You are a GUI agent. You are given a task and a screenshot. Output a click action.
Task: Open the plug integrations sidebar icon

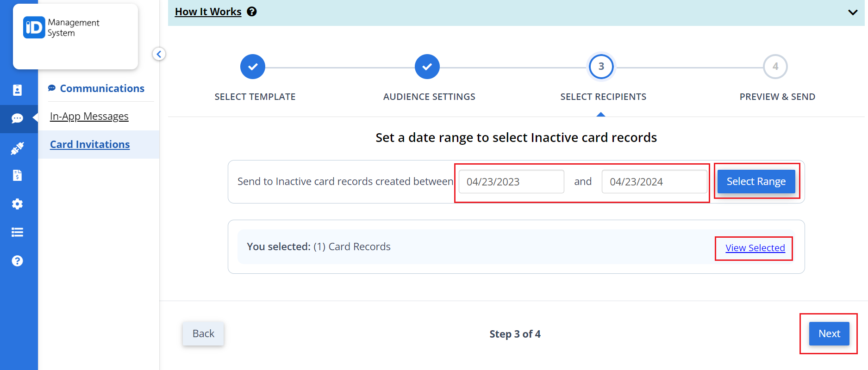pyautogui.click(x=17, y=148)
